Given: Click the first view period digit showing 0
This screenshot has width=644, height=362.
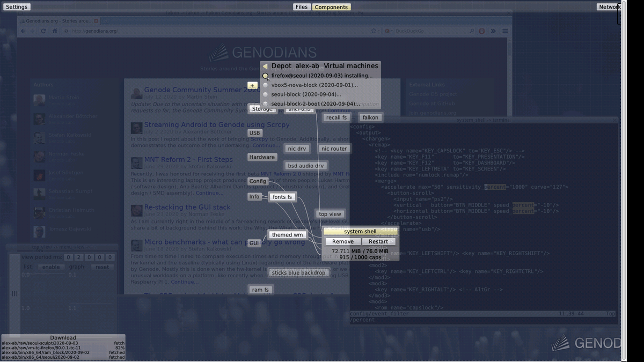Looking at the screenshot, I should [x=69, y=257].
